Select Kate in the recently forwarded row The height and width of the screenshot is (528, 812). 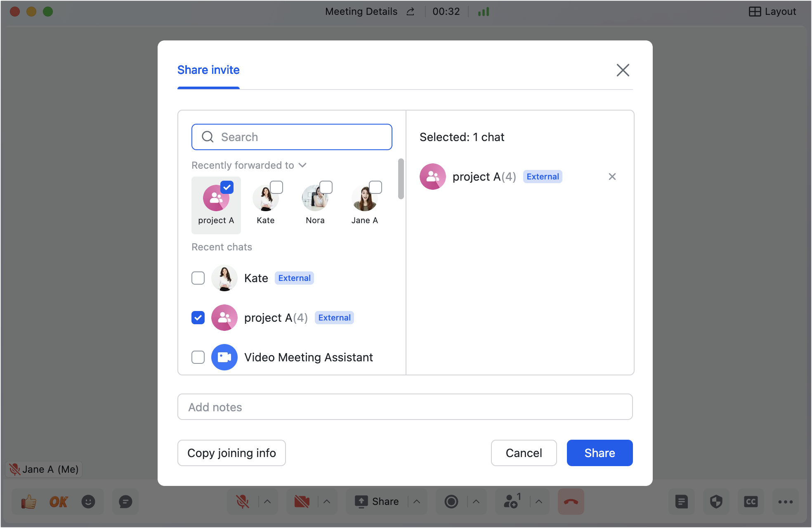pos(276,187)
